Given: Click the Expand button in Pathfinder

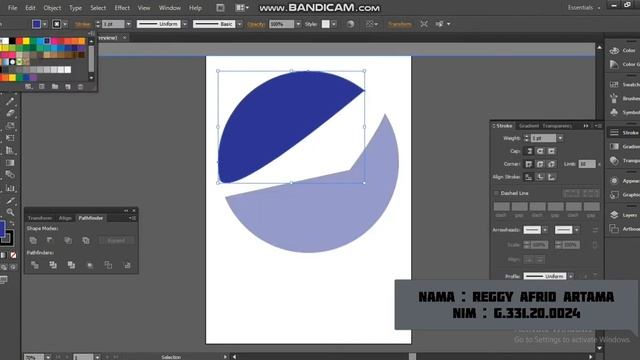Looking at the screenshot, I should point(116,240).
